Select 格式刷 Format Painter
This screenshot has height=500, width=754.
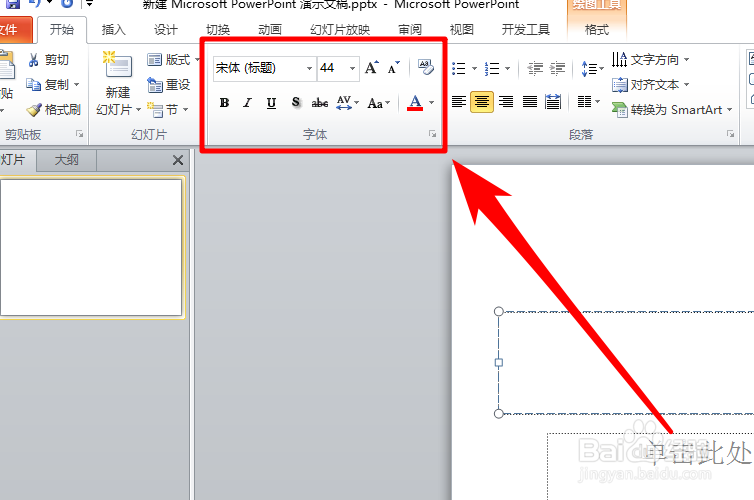coord(53,110)
